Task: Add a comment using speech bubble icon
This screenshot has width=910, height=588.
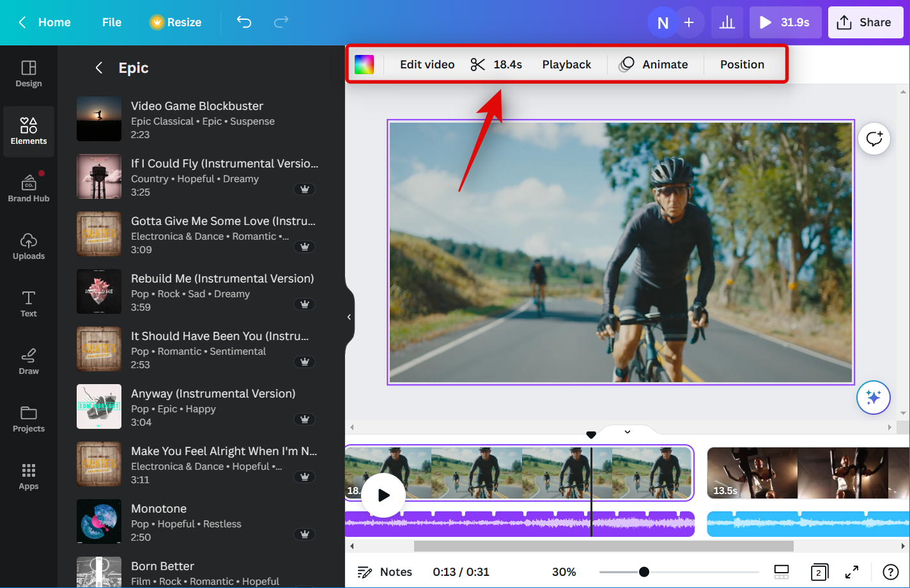Action: pyautogui.click(x=874, y=139)
